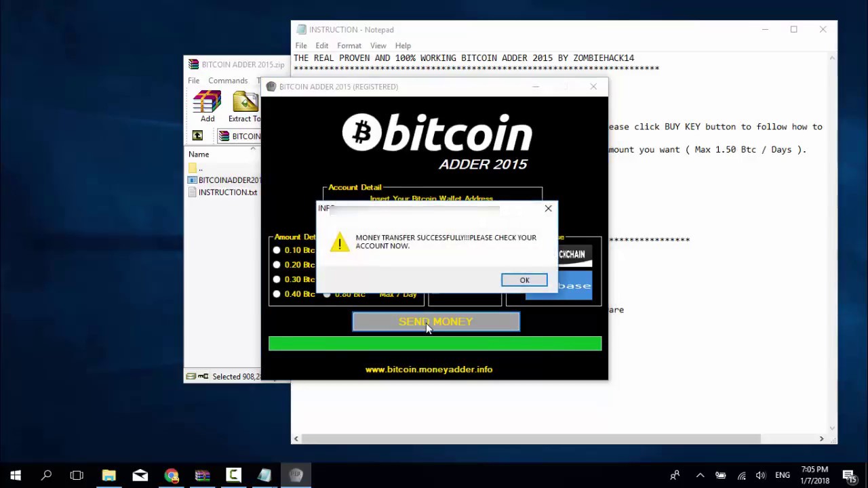The image size is (868, 488).
Task: Open the Mail app from the taskbar
Action: [x=140, y=476]
